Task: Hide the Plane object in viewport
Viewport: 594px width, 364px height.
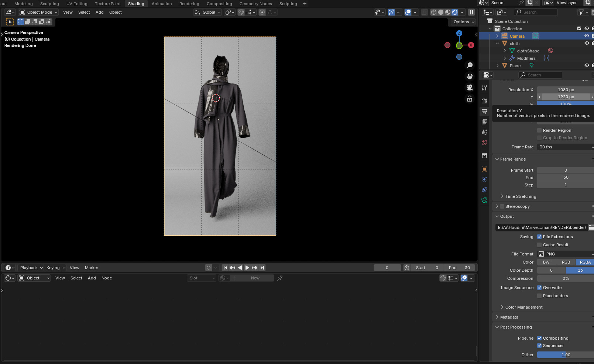Action: click(587, 65)
